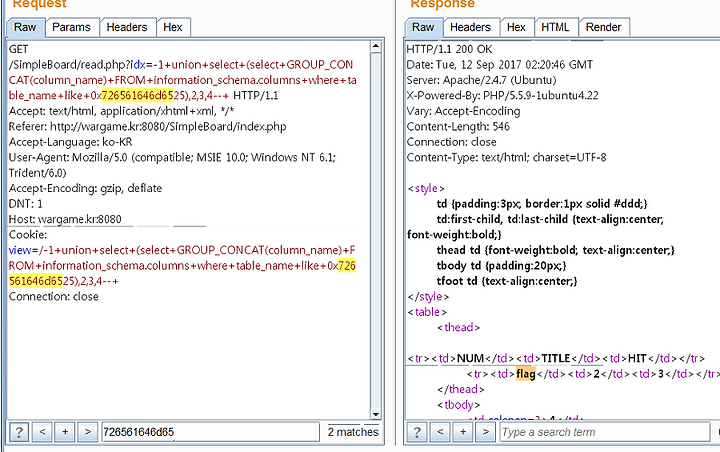The height and width of the screenshot is (452, 720).
Task: Click the GET method text in request
Action: tap(18, 49)
